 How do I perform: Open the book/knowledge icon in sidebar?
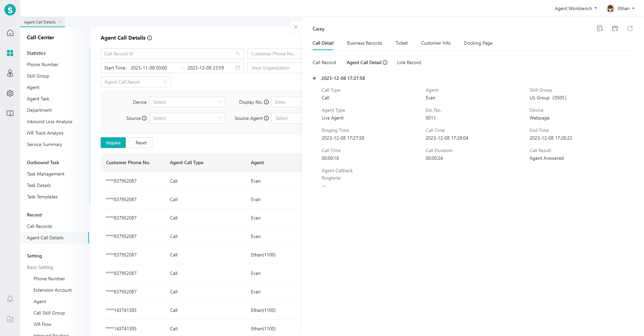click(10, 113)
